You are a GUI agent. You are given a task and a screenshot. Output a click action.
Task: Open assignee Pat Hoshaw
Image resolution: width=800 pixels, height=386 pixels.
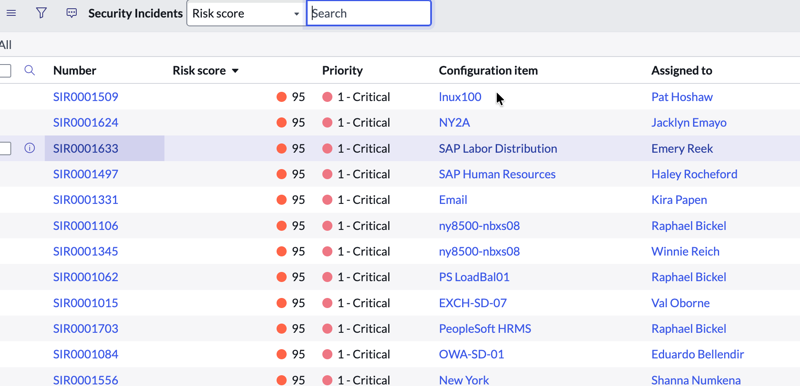(682, 97)
